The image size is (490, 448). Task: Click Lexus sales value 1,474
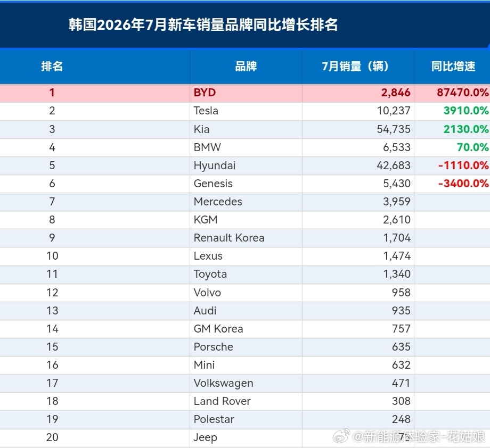pyautogui.click(x=397, y=256)
